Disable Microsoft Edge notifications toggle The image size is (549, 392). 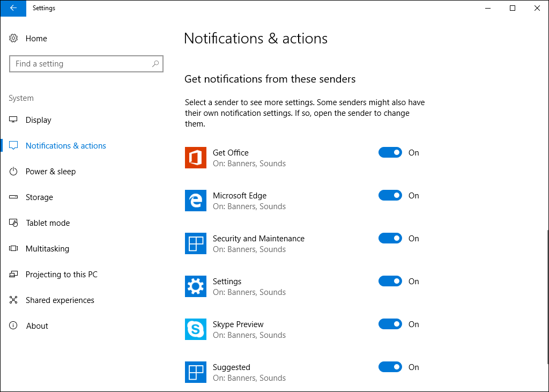click(x=390, y=196)
